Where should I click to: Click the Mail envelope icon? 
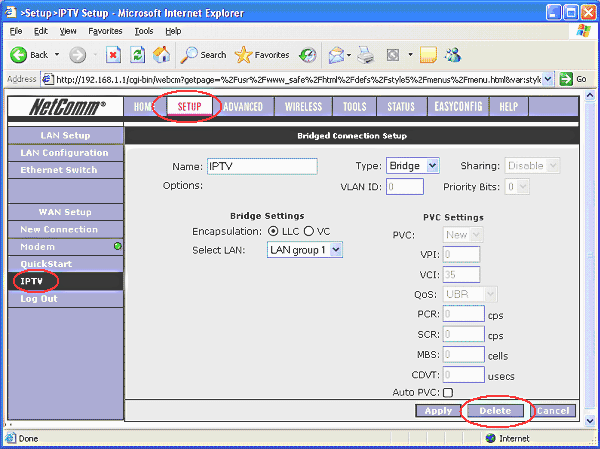(336, 55)
